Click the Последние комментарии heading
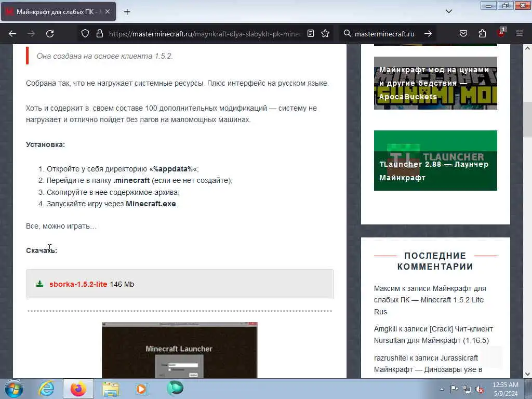 point(435,261)
